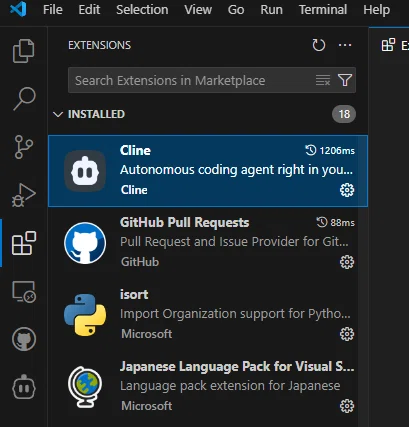Click the Japanese Language Pack globe logo

(85, 387)
